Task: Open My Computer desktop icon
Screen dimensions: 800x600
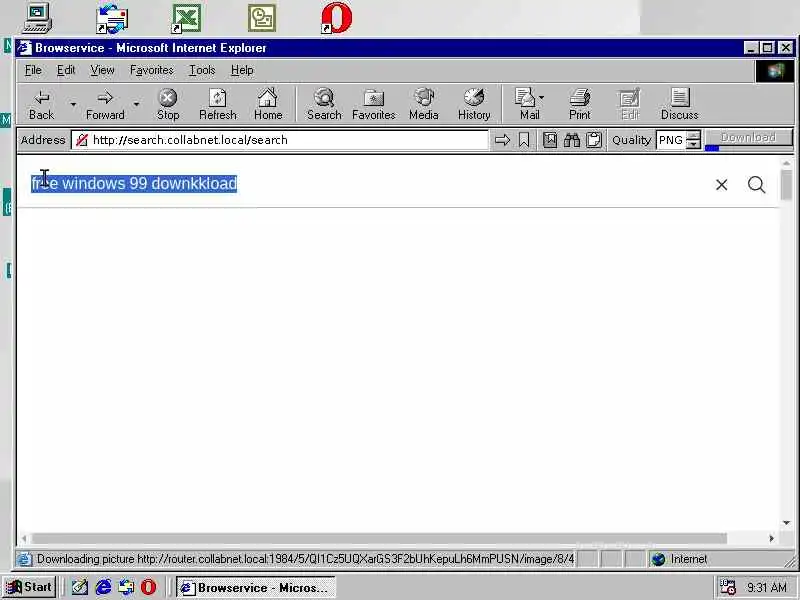Action: tap(37, 18)
